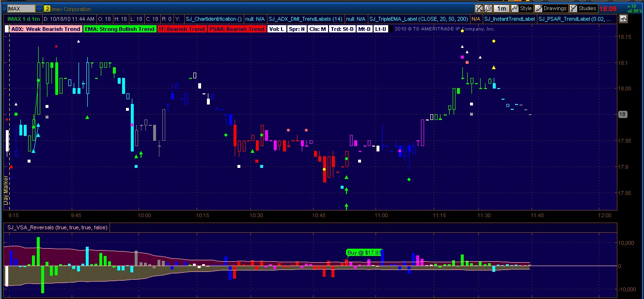Viewport: 644px width, 299px height.
Task: Click the 'R: 0' range readout
Action: coord(166,19)
